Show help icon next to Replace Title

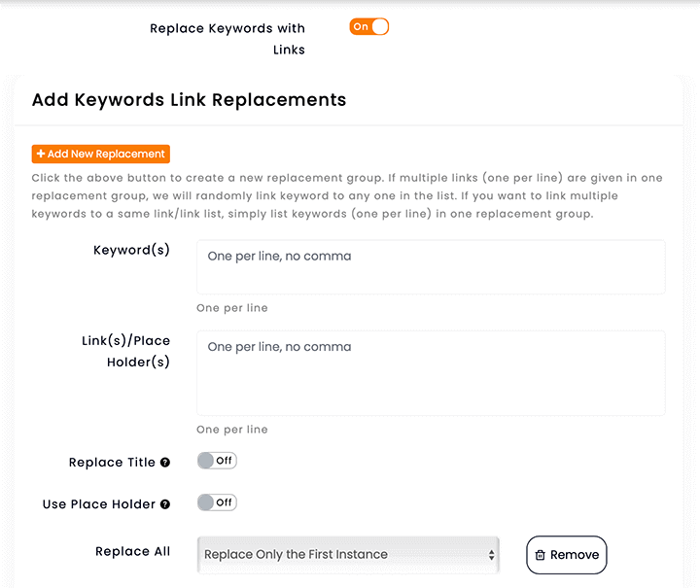(165, 463)
